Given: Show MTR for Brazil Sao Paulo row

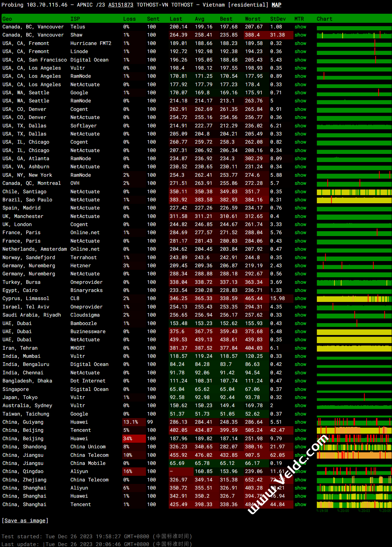Looking at the screenshot, I should [x=300, y=200].
